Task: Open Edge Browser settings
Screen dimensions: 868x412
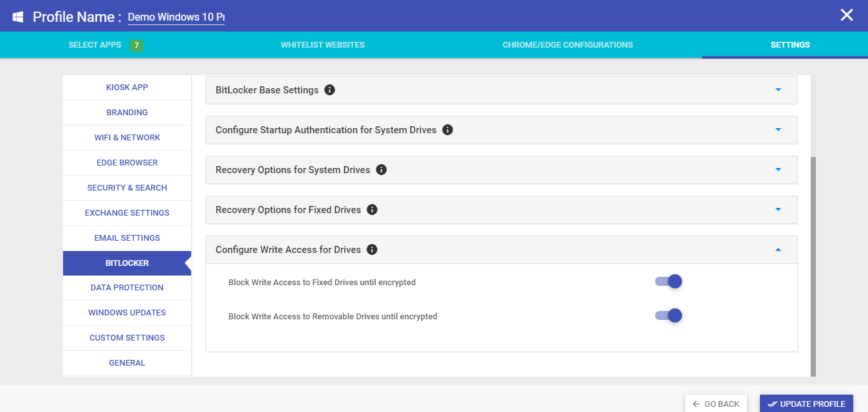Action: 127,163
